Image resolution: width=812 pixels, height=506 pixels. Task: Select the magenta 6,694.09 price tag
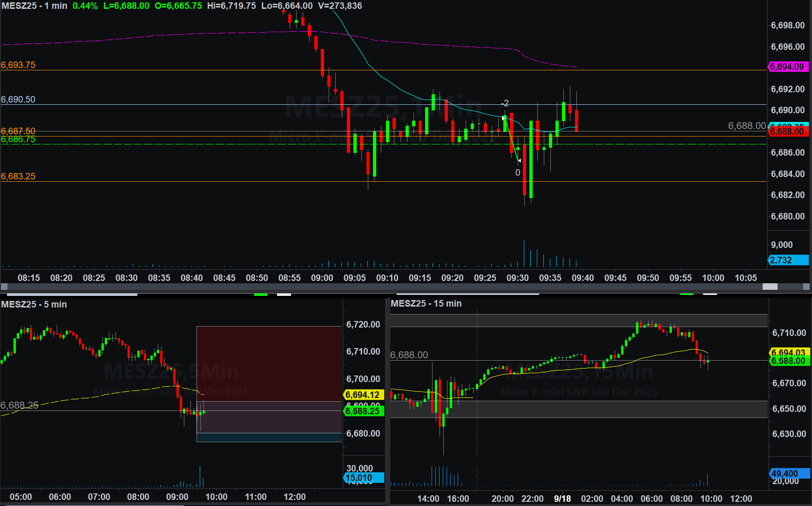pos(787,67)
